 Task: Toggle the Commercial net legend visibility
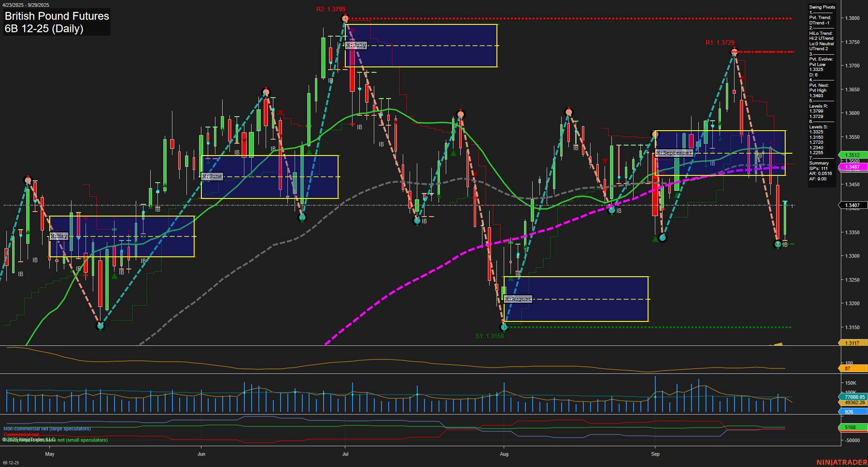click(x=20, y=434)
